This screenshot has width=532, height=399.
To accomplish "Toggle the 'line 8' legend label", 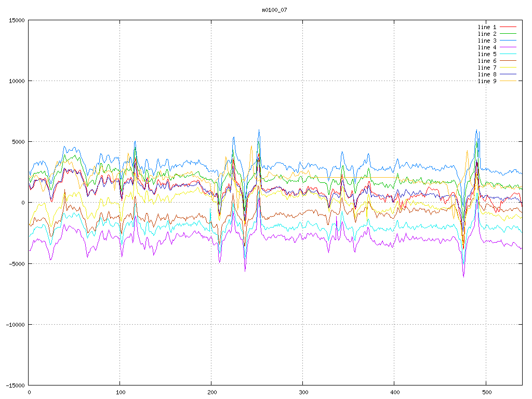I will pos(487,74).
